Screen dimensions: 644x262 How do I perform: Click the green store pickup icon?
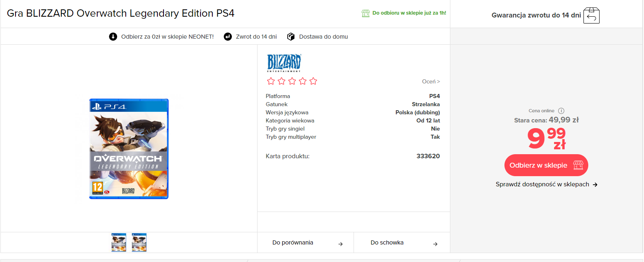click(x=366, y=13)
